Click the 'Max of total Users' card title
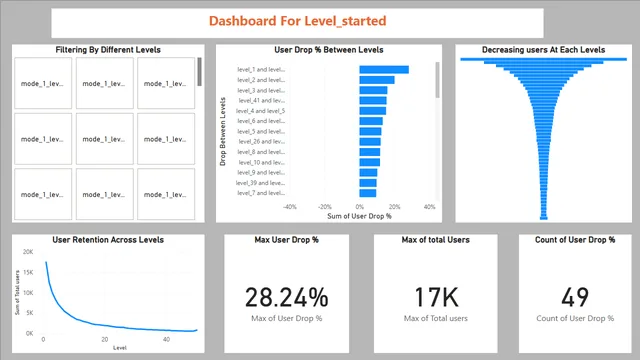640x360 pixels. [436, 240]
